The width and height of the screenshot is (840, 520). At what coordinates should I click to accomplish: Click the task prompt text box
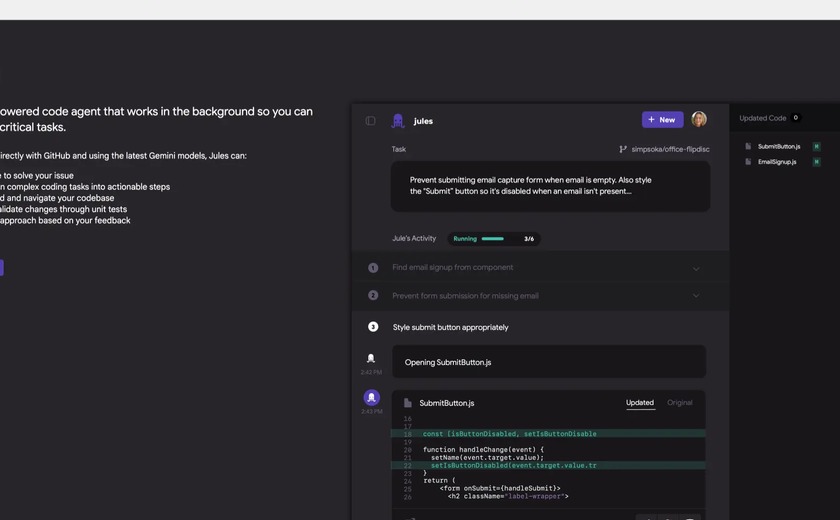(x=550, y=186)
